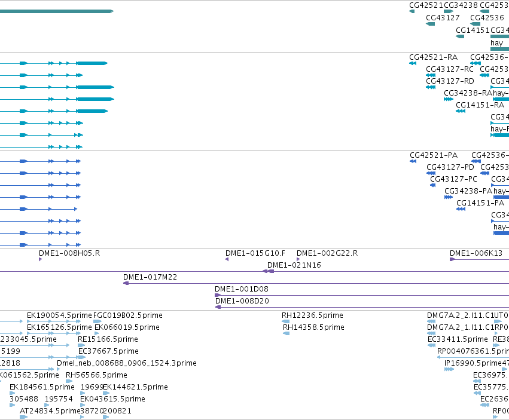The height and width of the screenshot is (420, 509).
Task: Click the CG14151-PA protein label
Action: (x=480, y=203)
